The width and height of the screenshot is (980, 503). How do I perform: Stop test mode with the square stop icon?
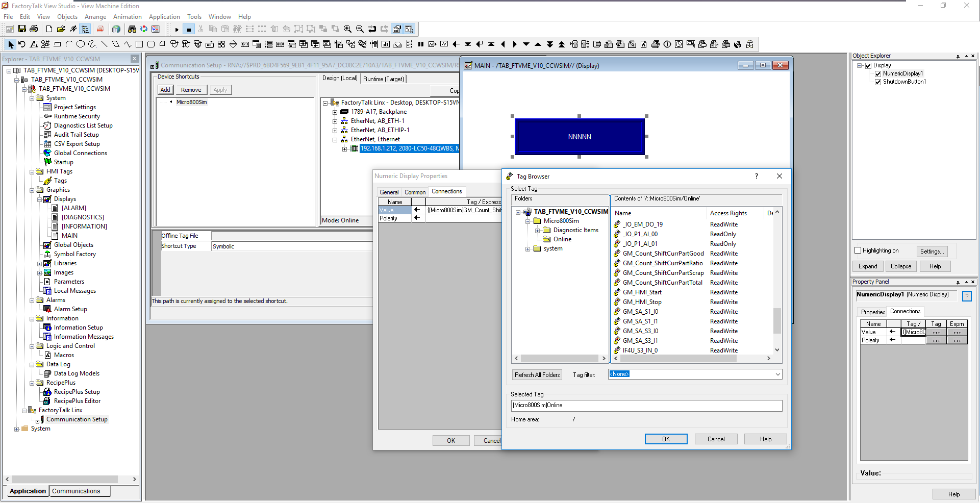point(189,29)
